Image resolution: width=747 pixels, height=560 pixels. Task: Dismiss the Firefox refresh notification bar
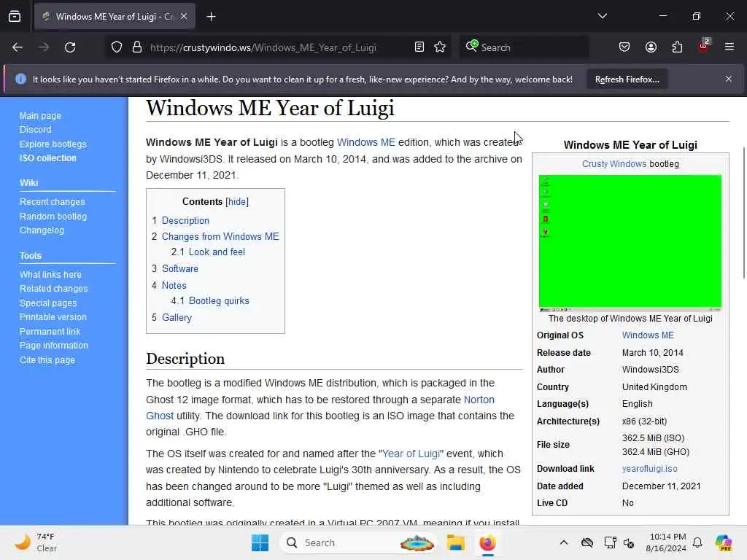tap(729, 79)
